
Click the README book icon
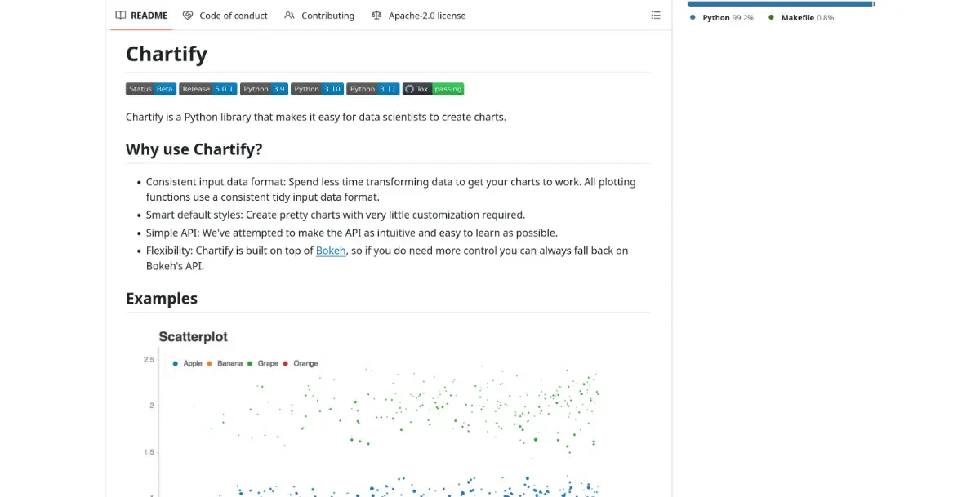(121, 16)
